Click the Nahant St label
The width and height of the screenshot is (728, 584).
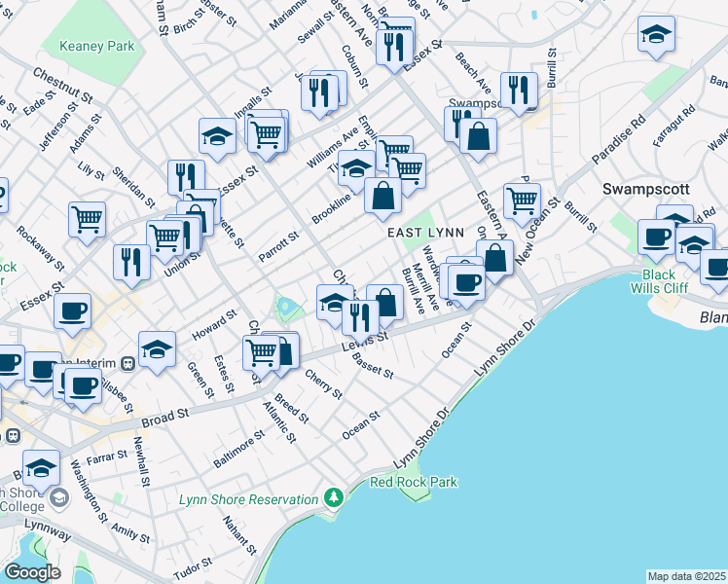click(x=239, y=535)
